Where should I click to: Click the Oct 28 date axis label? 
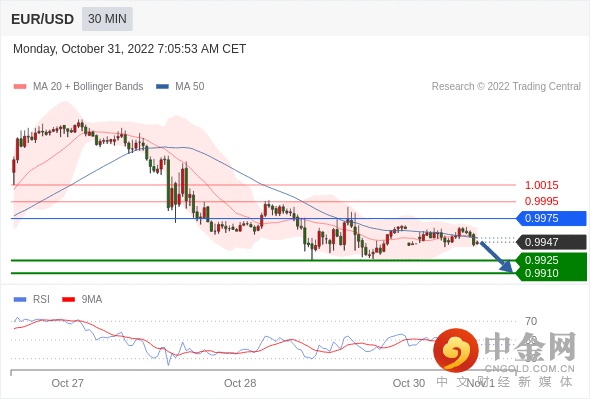tap(240, 383)
